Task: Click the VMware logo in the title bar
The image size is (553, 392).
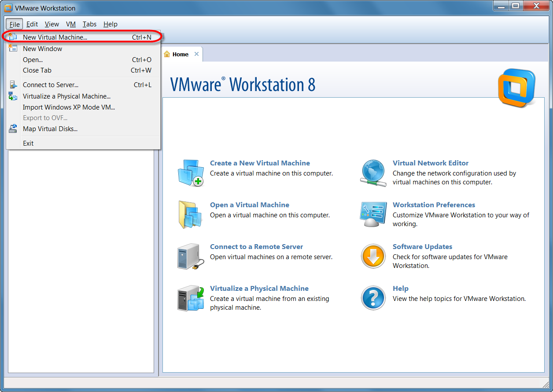Action: [x=8, y=8]
